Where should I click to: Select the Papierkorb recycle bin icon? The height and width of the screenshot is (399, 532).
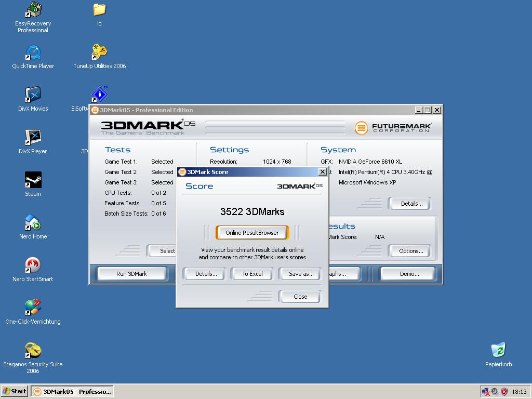pyautogui.click(x=498, y=354)
